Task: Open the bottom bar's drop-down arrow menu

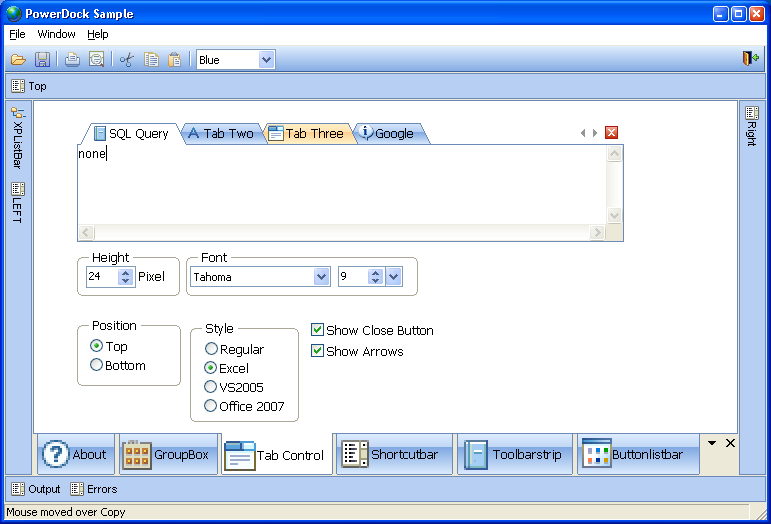Action: pos(712,443)
